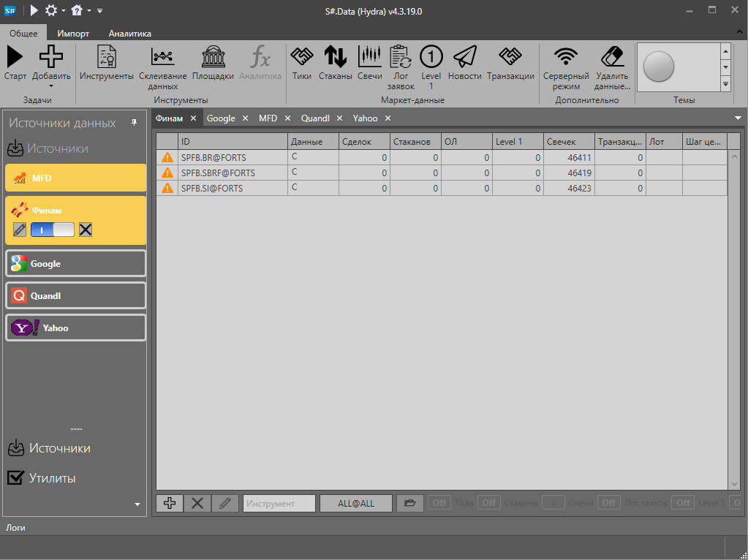Click the Новости paper plane icon
The width and height of the screenshot is (748, 560).
pyautogui.click(x=464, y=62)
